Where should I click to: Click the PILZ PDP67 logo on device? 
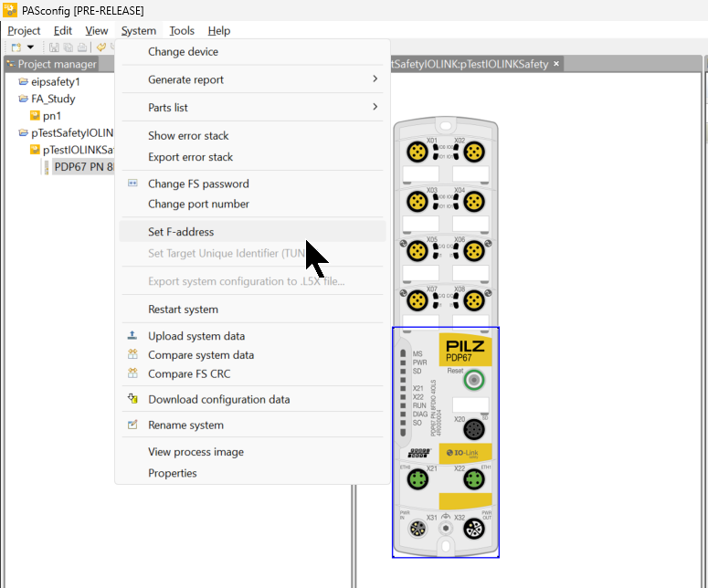click(465, 350)
